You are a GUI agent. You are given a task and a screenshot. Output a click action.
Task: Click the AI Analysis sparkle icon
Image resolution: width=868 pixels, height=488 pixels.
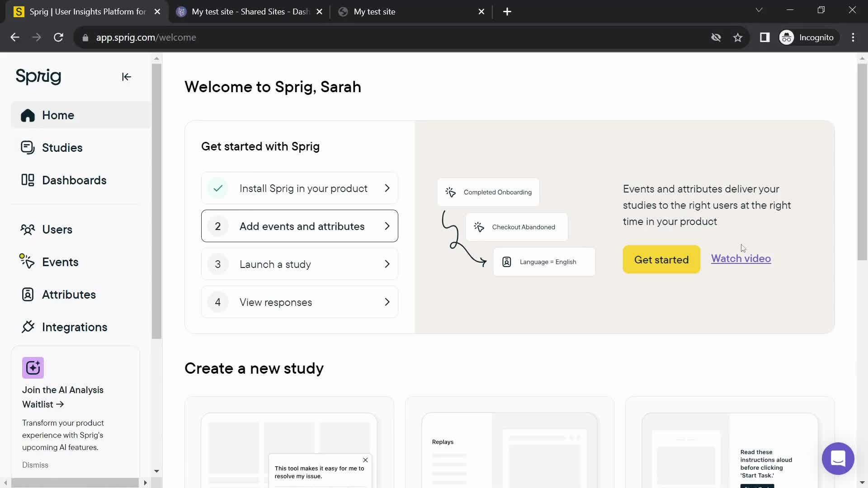pos(33,368)
